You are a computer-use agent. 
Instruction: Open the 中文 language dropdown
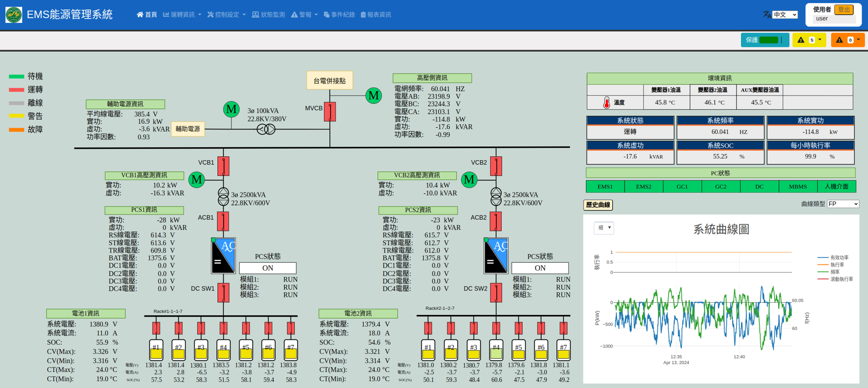pos(785,15)
